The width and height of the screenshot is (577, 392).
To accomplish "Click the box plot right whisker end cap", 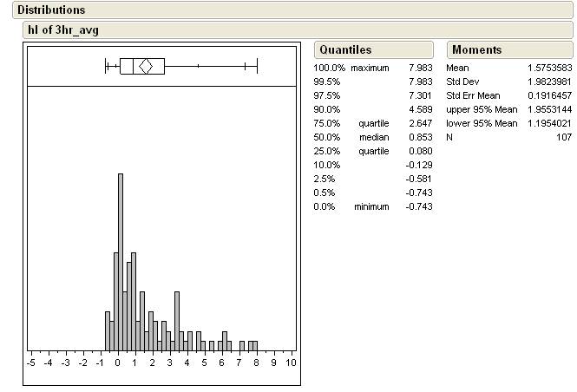I will (x=258, y=66).
